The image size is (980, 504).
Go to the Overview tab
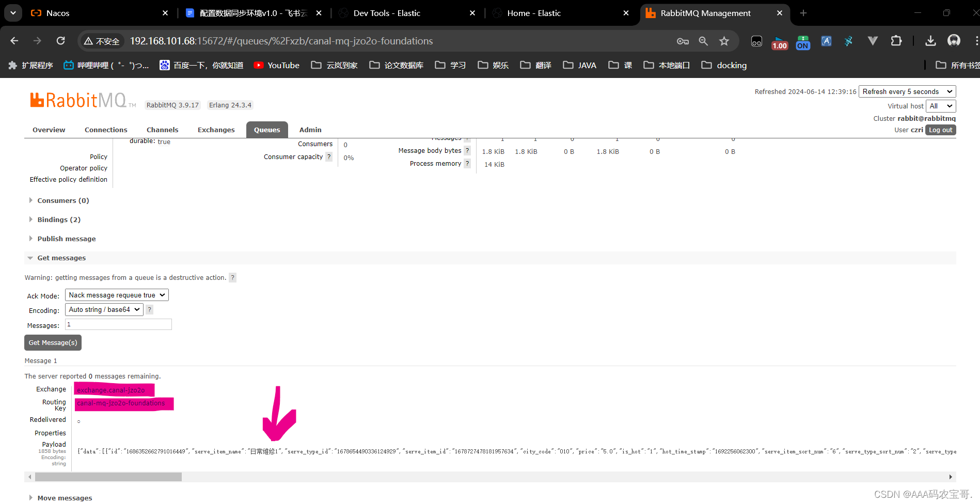tap(49, 130)
